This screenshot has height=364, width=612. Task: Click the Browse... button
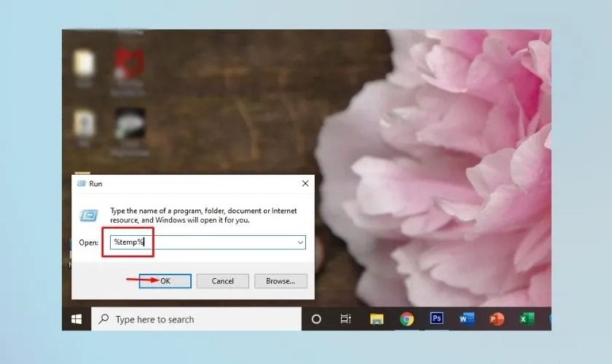(x=280, y=281)
